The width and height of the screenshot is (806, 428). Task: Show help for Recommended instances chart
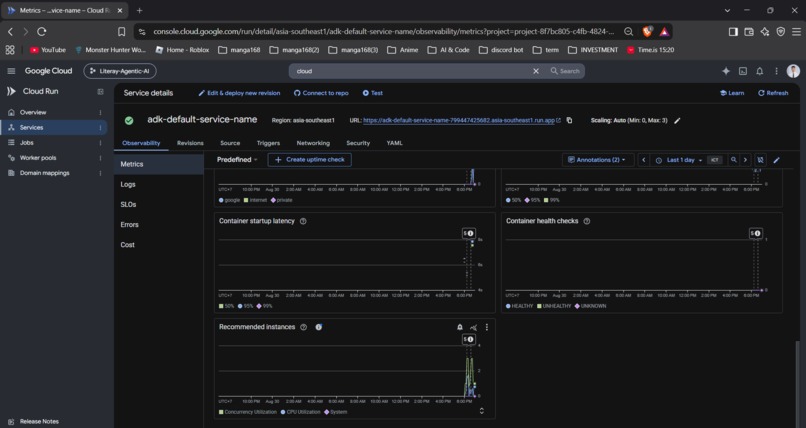303,327
